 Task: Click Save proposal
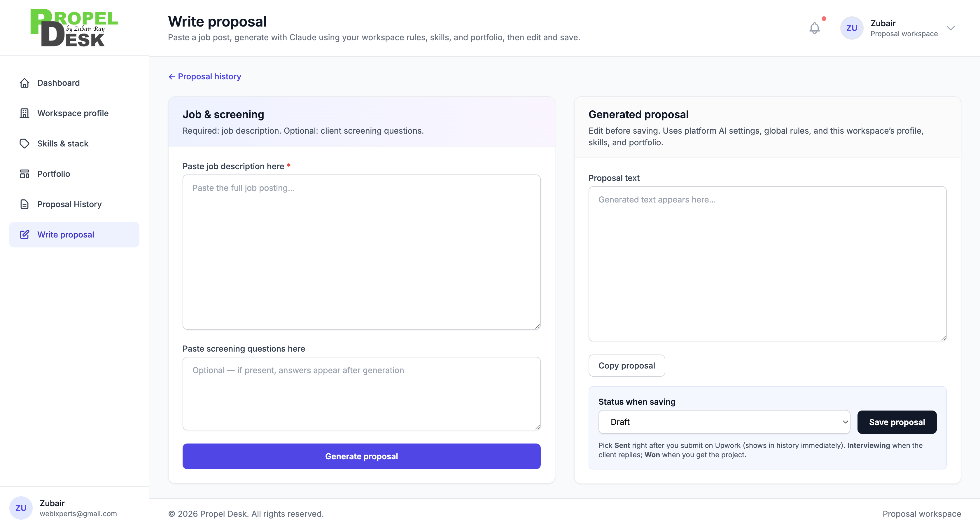coord(897,422)
